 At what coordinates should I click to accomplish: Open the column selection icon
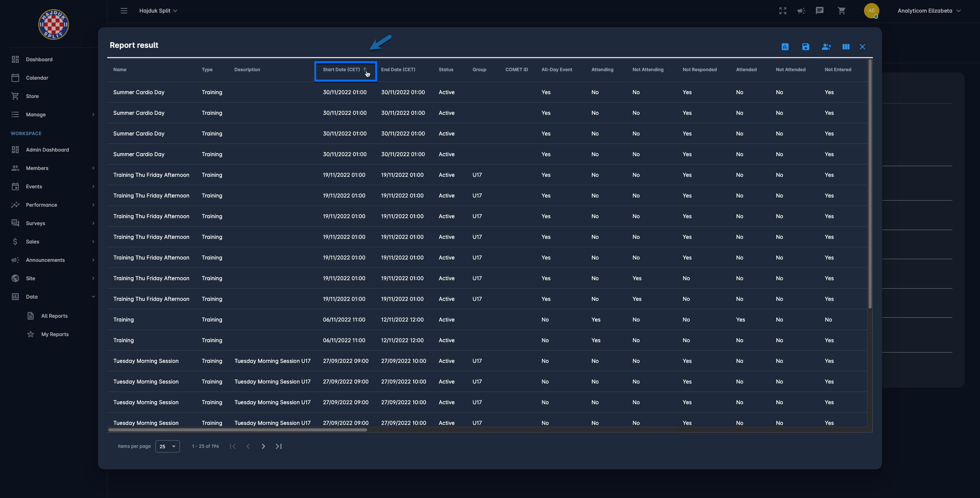[x=846, y=47]
